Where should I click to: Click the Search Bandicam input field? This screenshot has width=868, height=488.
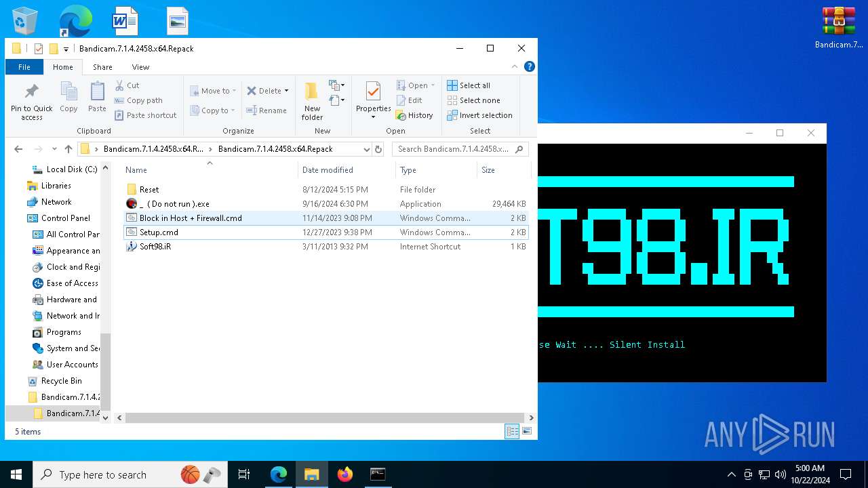coord(461,149)
